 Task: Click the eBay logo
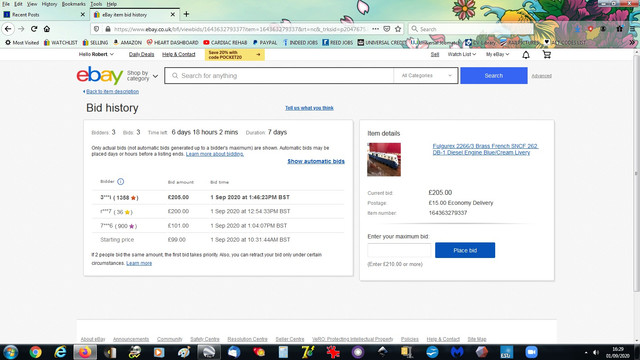(x=100, y=76)
